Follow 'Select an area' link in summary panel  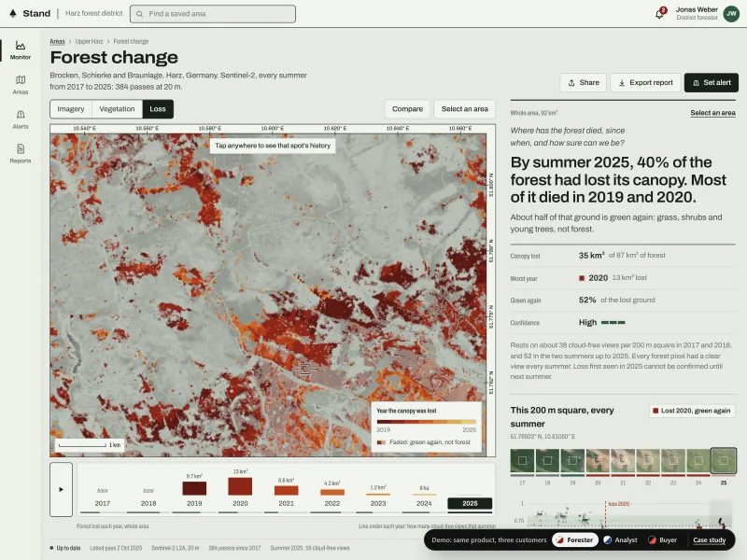pyautogui.click(x=712, y=113)
